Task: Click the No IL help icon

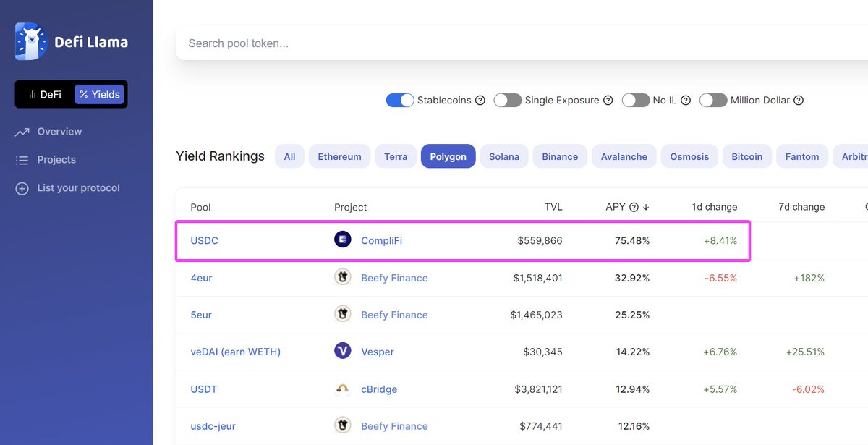Action: pyautogui.click(x=686, y=101)
